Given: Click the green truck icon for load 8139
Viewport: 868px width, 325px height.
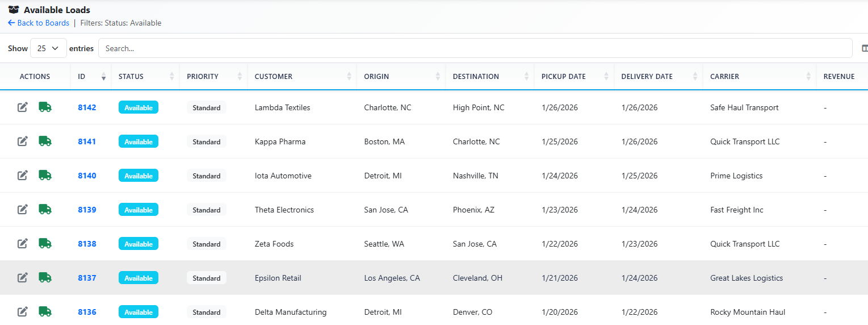Looking at the screenshot, I should point(45,210).
